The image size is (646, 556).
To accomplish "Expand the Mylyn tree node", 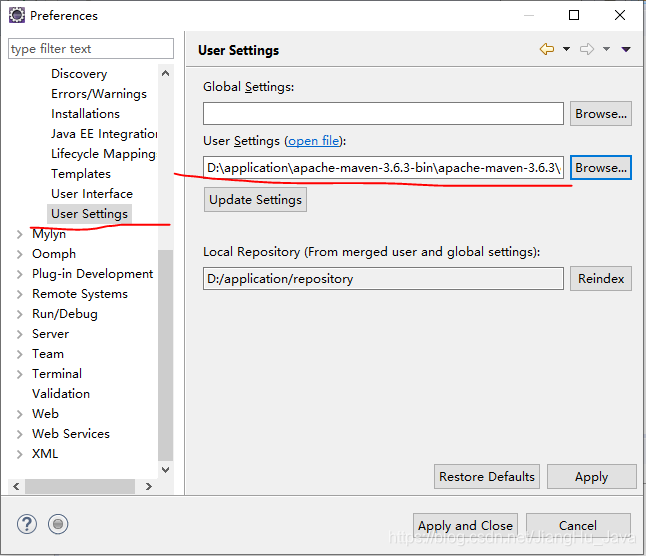I will (19, 234).
